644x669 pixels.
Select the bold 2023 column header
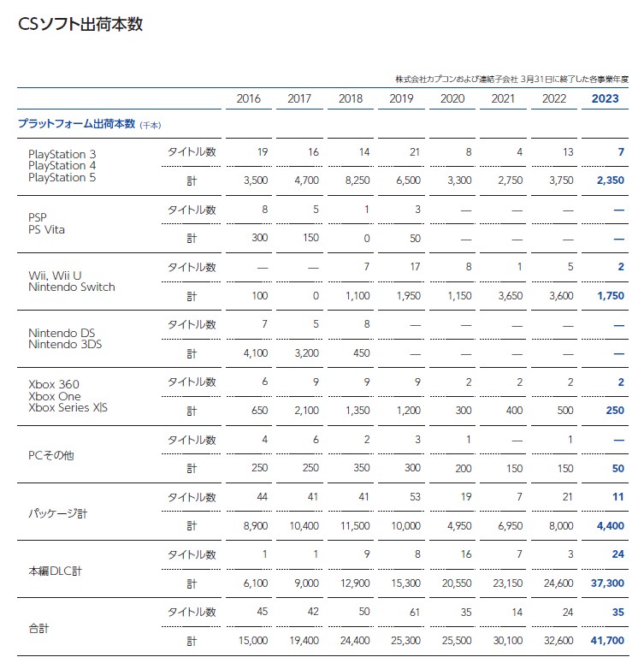coord(606,98)
